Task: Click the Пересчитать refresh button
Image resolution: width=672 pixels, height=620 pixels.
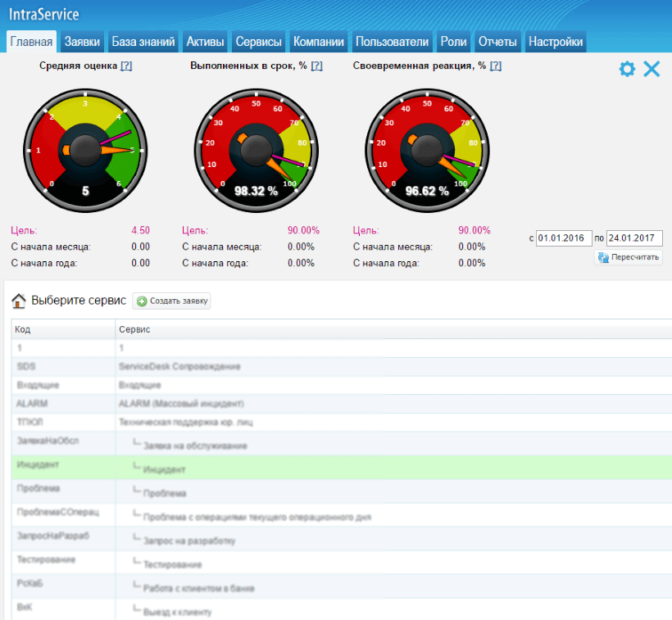Action: 629,257
